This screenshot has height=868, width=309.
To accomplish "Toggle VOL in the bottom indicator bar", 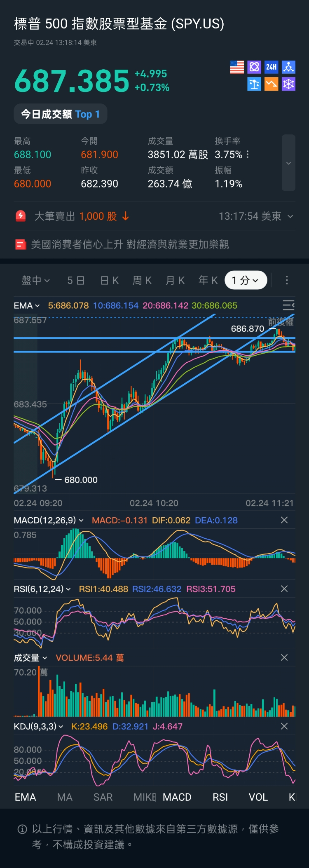I will coord(258,797).
